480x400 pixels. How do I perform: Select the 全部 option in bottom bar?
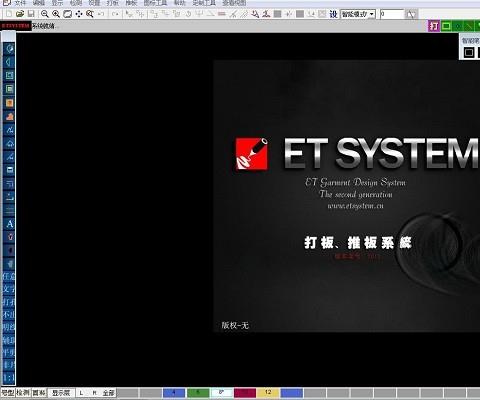tap(109, 393)
